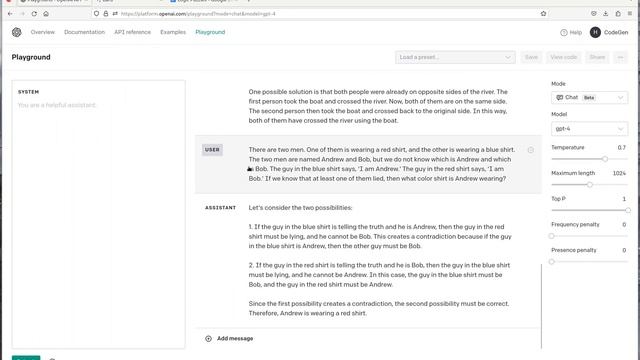Adjust the Maximum length slider handle
The image size is (640, 360).
coord(590,184)
